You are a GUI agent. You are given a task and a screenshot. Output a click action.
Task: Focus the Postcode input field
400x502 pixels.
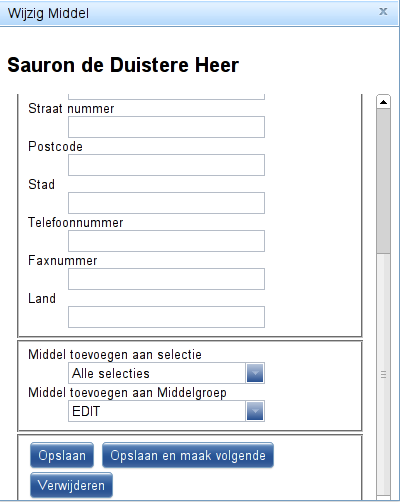[166, 165]
